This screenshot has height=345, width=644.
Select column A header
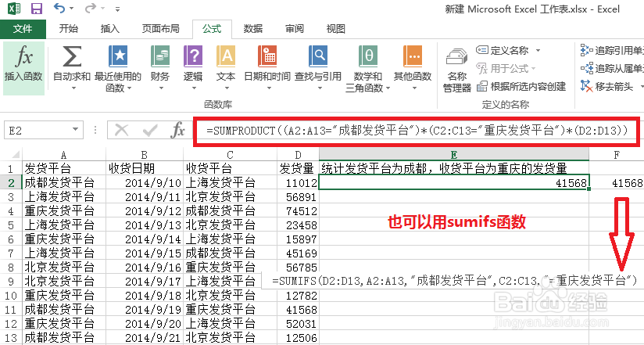point(63,155)
